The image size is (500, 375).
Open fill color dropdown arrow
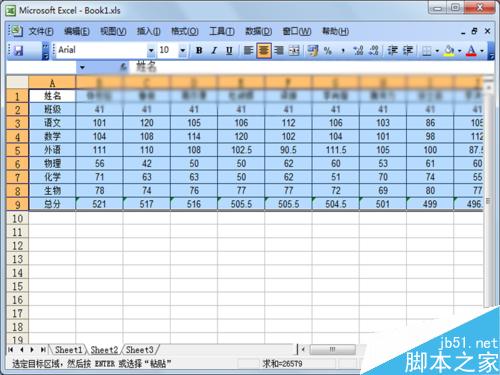(x=459, y=51)
